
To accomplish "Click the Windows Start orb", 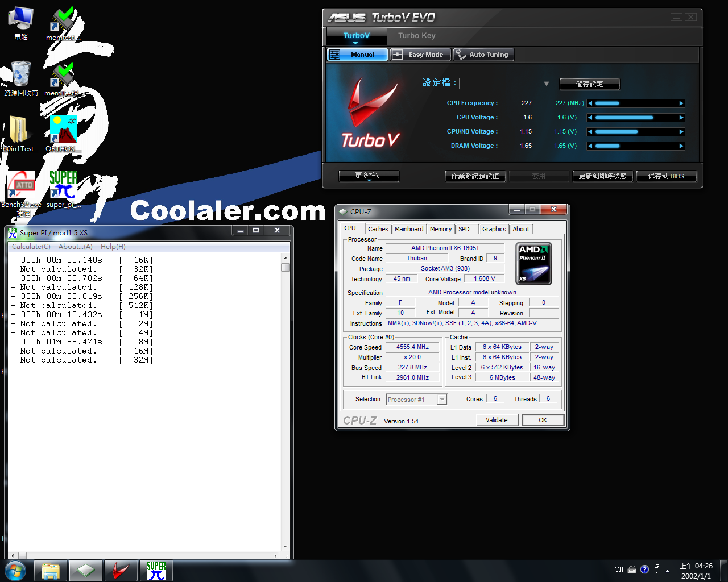I will [x=15, y=571].
